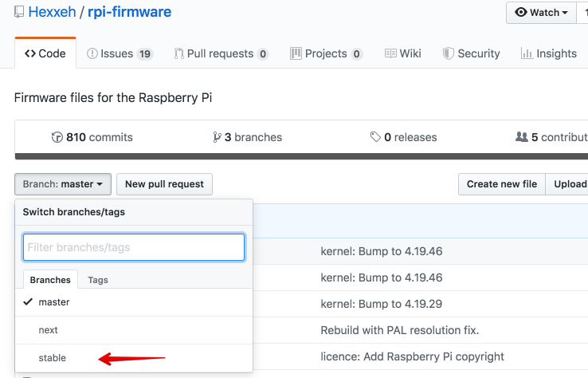This screenshot has height=378, width=588.
Task: Focus the Filter branches/tags input
Action: pyautogui.click(x=134, y=247)
